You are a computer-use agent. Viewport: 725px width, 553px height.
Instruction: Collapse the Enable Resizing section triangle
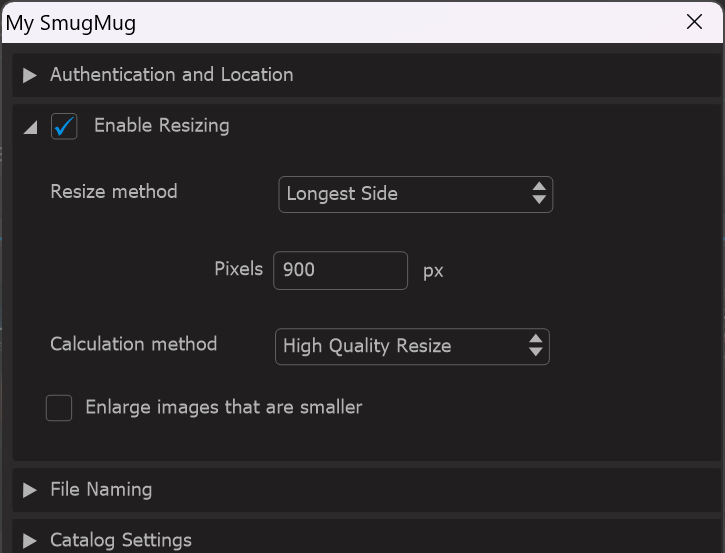point(31,128)
